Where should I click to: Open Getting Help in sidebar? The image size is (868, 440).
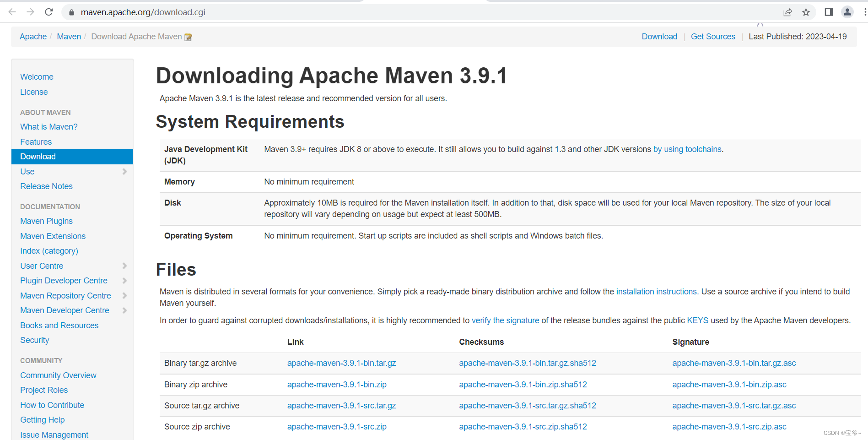pyautogui.click(x=42, y=420)
